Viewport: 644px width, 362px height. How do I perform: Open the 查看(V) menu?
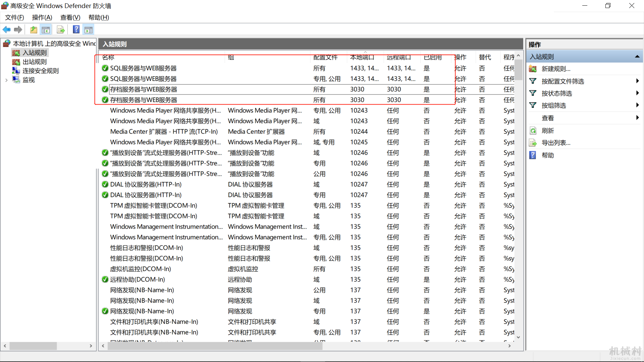pos(70,18)
